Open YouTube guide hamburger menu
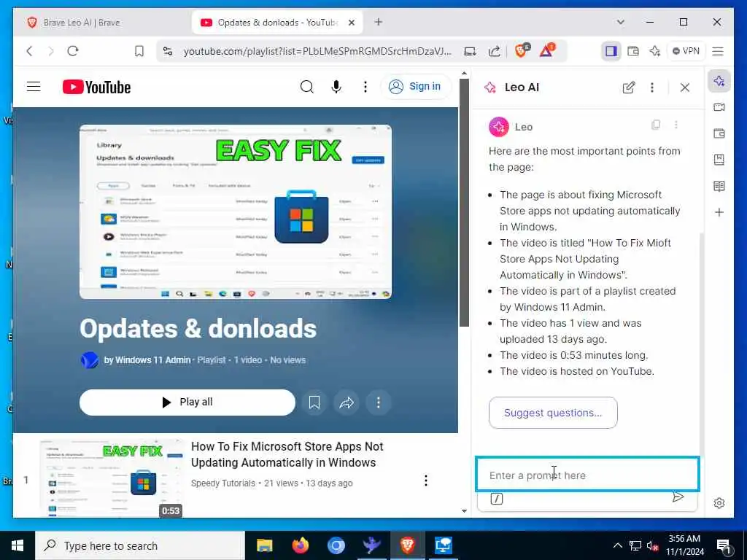Viewport: 747px width, 560px height. click(34, 87)
